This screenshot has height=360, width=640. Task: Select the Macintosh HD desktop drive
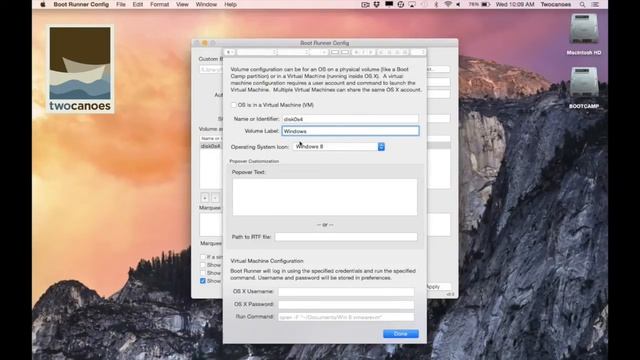coord(584,34)
